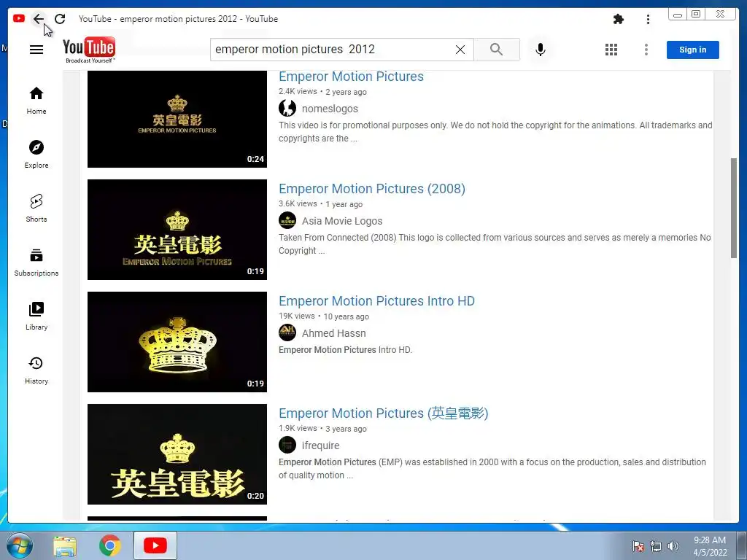The height and width of the screenshot is (560, 747).
Task: Open Emperor Motion Pictures (2008) title
Action: 371,189
